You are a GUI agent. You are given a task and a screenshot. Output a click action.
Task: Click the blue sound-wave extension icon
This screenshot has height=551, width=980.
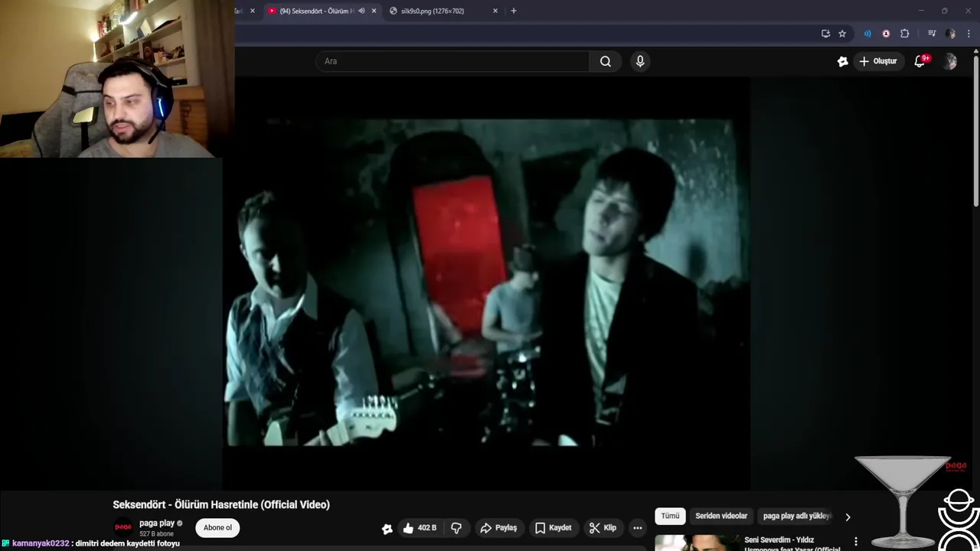point(867,34)
